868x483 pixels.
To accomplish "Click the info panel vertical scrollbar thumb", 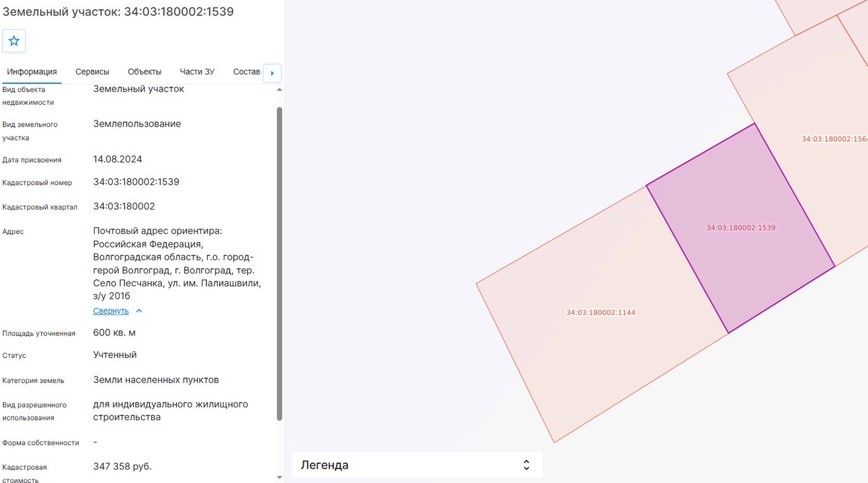I will [279, 264].
